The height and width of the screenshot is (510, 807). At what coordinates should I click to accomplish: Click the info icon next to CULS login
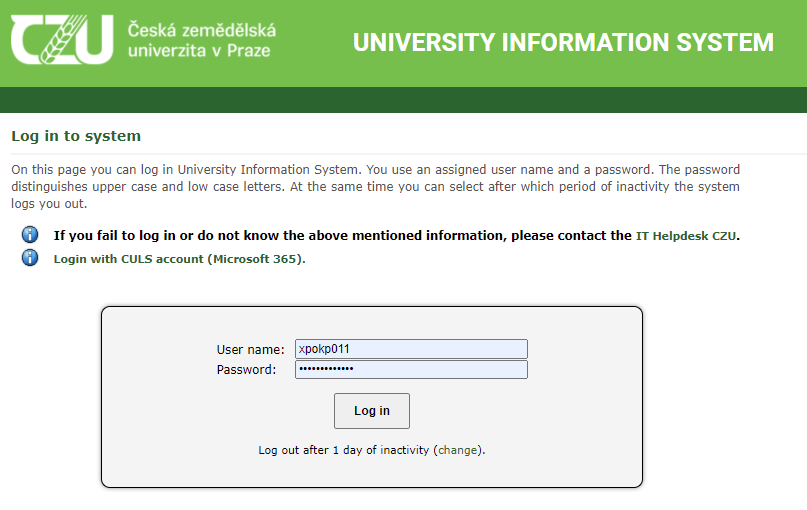pos(30,258)
